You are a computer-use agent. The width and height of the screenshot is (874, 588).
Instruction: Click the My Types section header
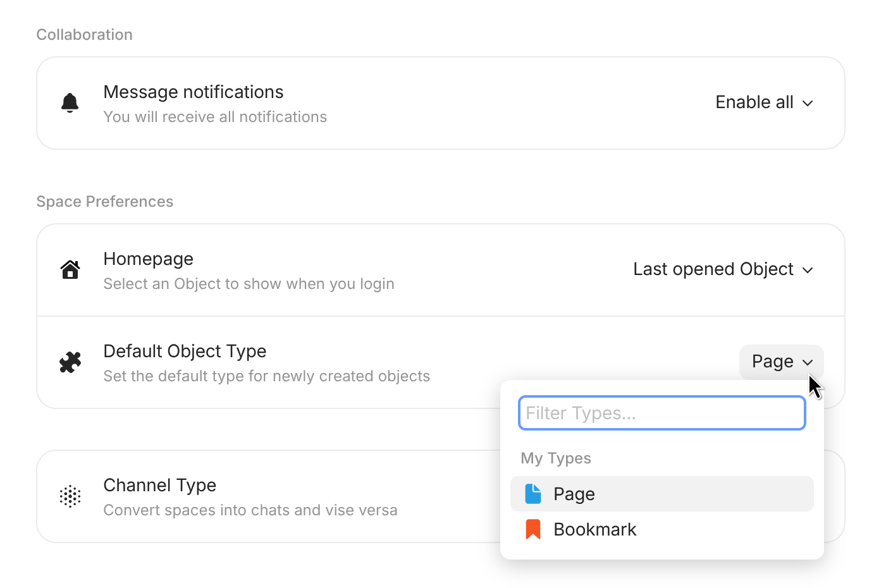(x=556, y=458)
